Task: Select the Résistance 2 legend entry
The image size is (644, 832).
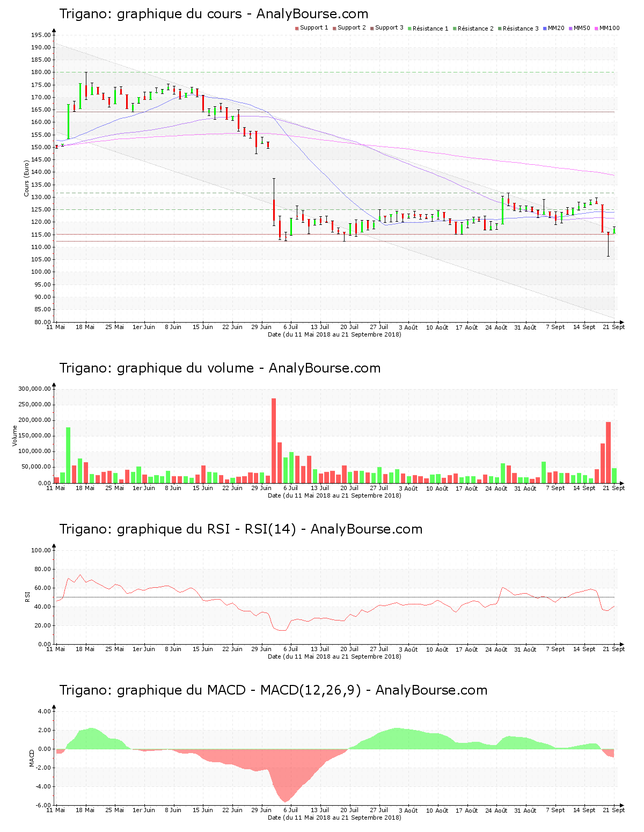Action: [473, 28]
